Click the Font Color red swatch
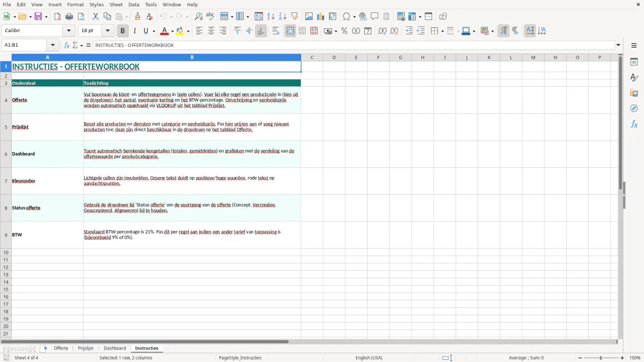 (165, 31)
